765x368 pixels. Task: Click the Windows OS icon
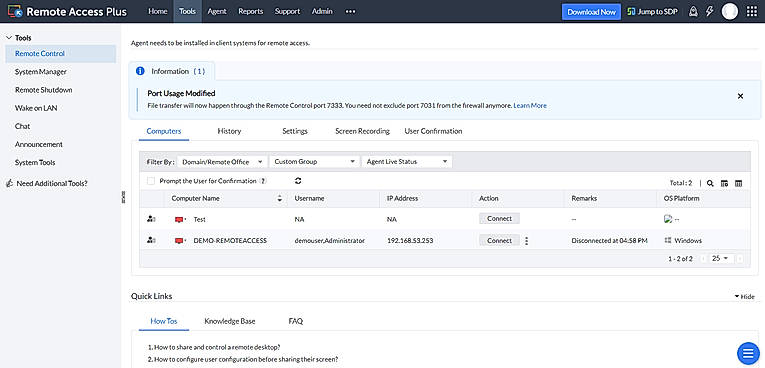[x=667, y=240]
